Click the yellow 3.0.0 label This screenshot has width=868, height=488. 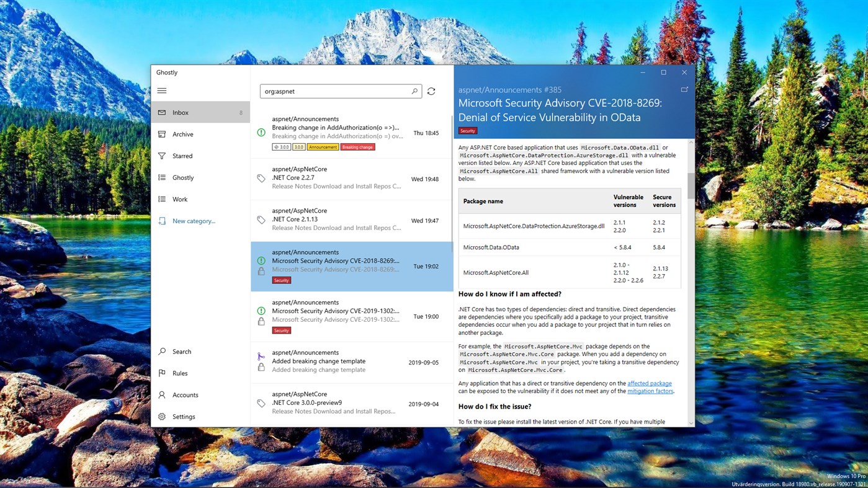(298, 147)
